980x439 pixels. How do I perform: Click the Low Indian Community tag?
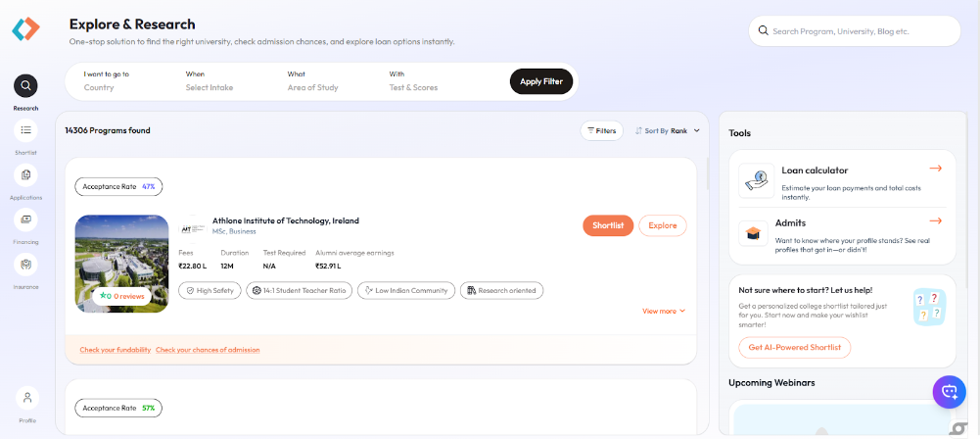406,291
